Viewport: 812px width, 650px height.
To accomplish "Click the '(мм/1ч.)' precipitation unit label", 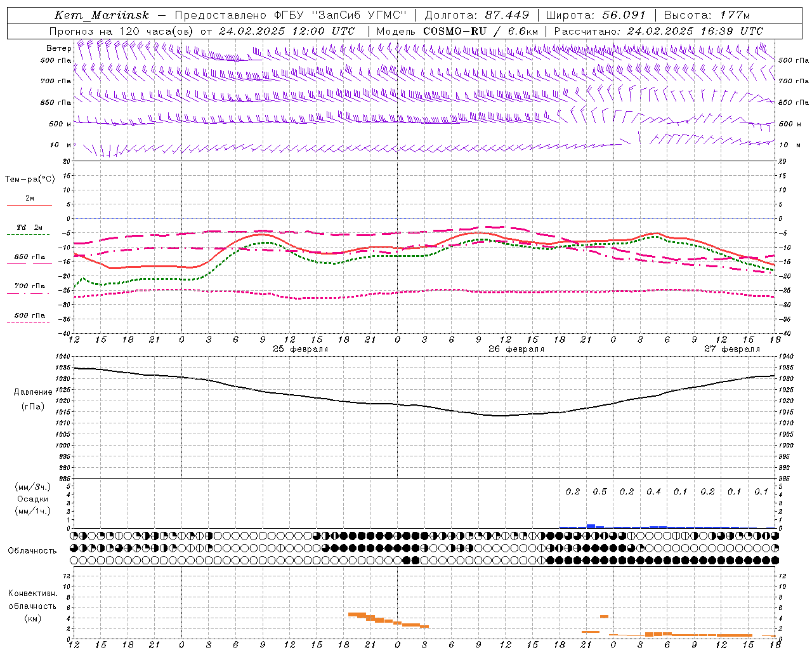I will tap(32, 511).
